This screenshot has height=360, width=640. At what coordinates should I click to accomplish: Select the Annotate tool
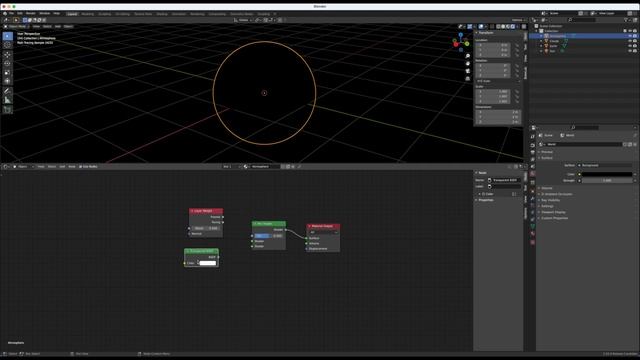tap(7, 91)
